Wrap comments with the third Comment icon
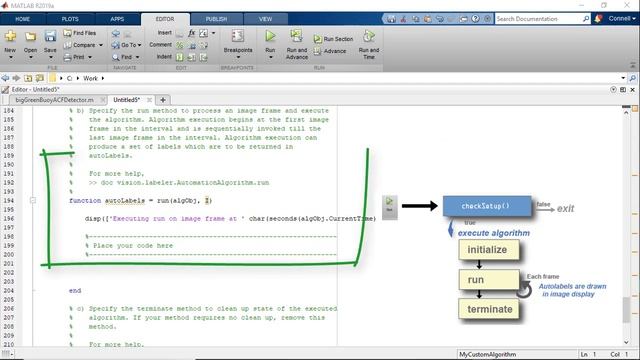The image size is (640, 360). (x=203, y=45)
